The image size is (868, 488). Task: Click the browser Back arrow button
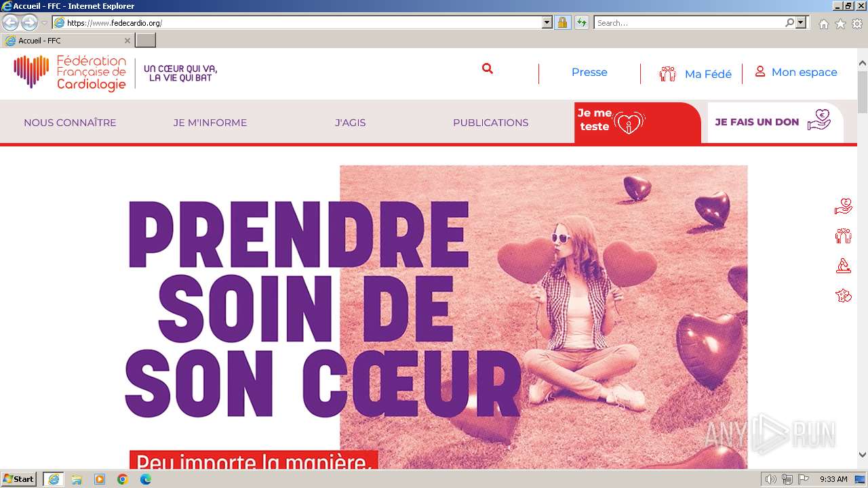[x=11, y=23]
